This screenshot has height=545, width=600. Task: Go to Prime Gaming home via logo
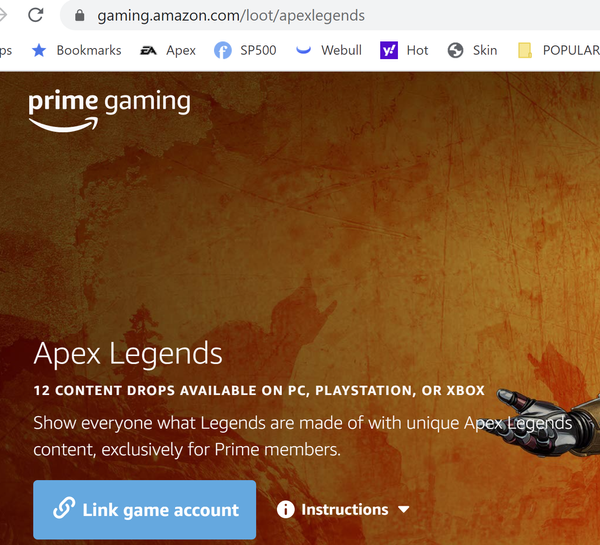(109, 111)
